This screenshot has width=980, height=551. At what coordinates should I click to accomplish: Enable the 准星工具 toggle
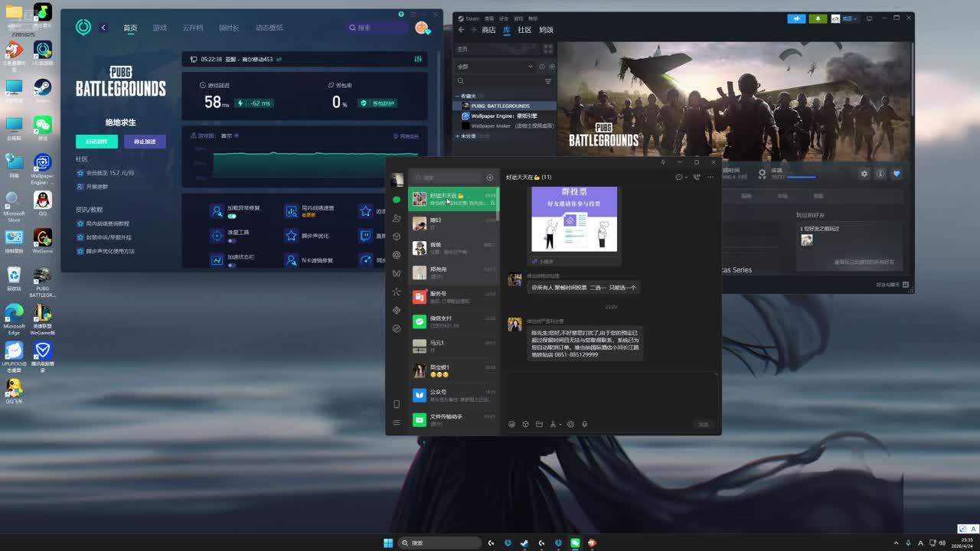point(232,241)
